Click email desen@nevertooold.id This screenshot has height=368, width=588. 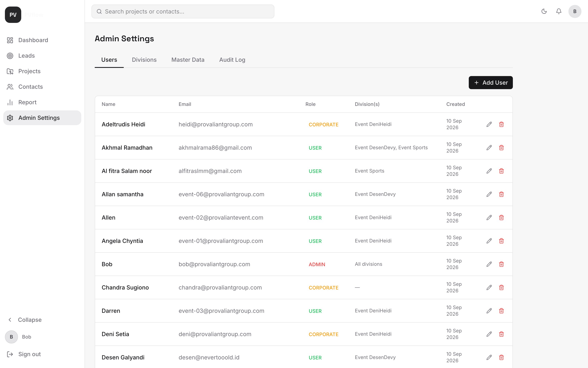point(209,358)
